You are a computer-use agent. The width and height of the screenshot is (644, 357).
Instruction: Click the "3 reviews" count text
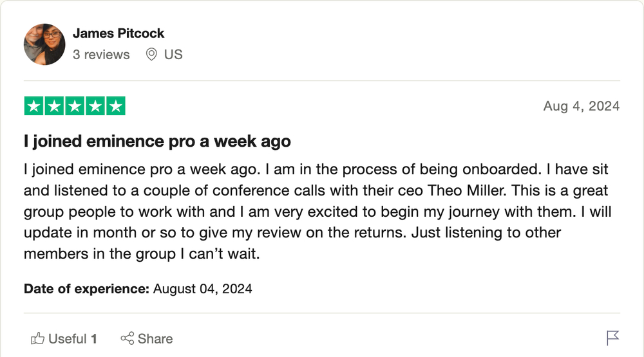(x=101, y=55)
